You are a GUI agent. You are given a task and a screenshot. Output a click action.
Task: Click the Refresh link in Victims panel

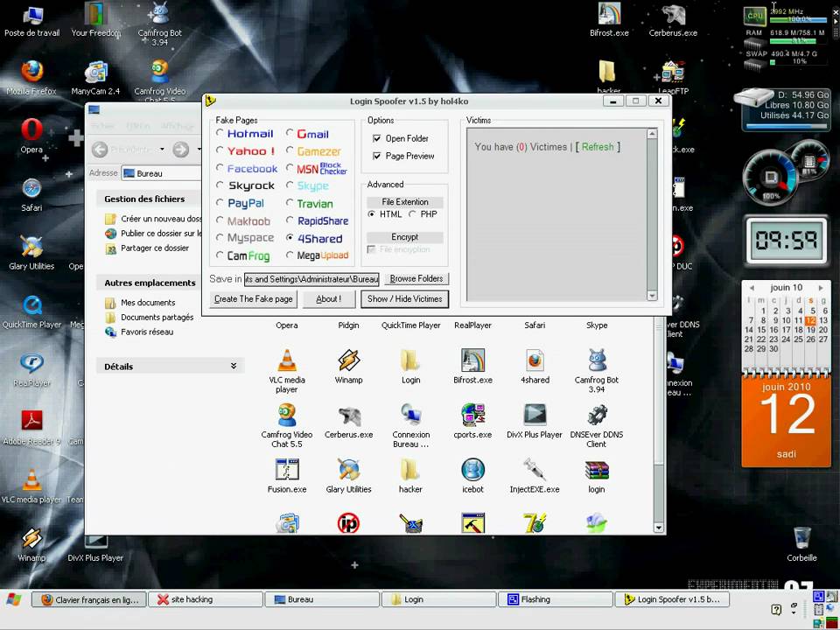click(x=598, y=147)
